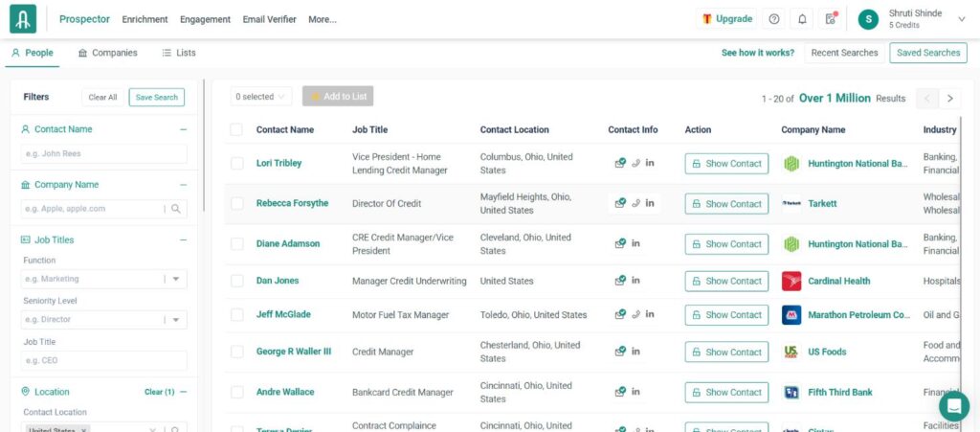Click the Huntington logo in Lori Tribley's row
The width and height of the screenshot is (980, 432).
[x=791, y=163]
